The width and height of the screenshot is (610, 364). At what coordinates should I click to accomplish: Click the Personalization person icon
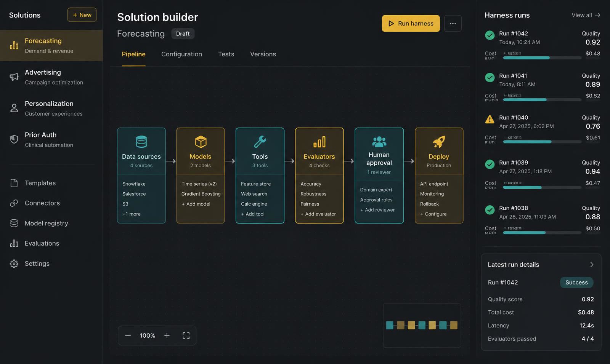[14, 108]
